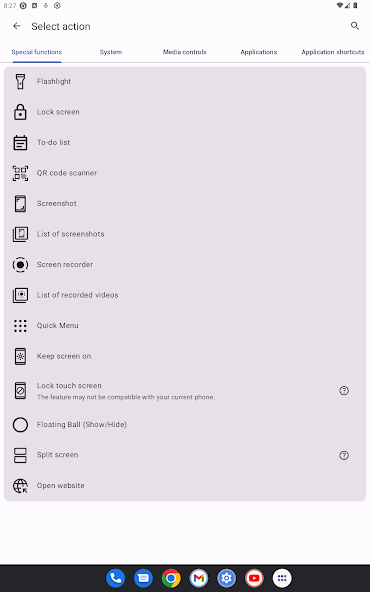Image resolution: width=370 pixels, height=592 pixels.
Task: Pick the Screen recorder icon
Action: tap(20, 265)
